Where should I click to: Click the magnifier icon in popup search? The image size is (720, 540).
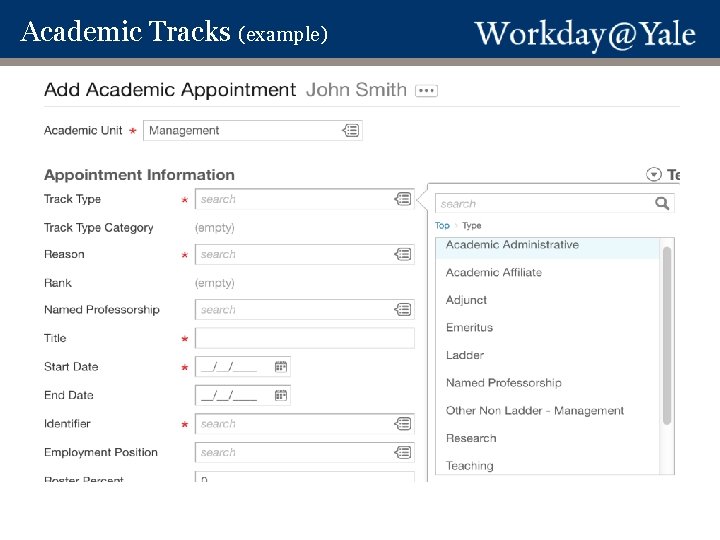point(662,203)
